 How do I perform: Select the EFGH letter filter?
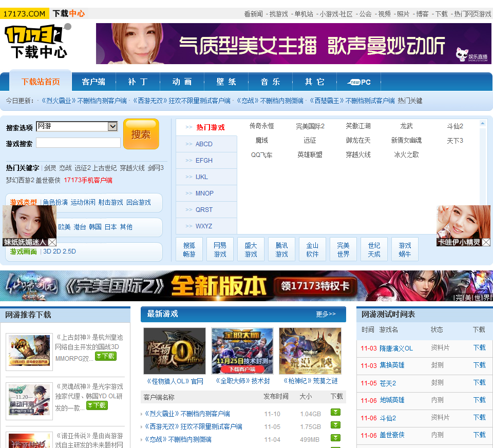coord(206,160)
